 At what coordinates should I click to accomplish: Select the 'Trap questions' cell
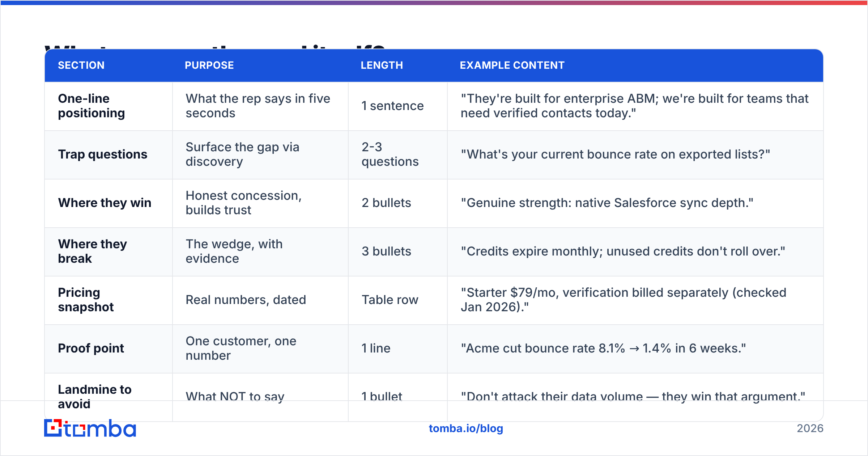(x=109, y=155)
